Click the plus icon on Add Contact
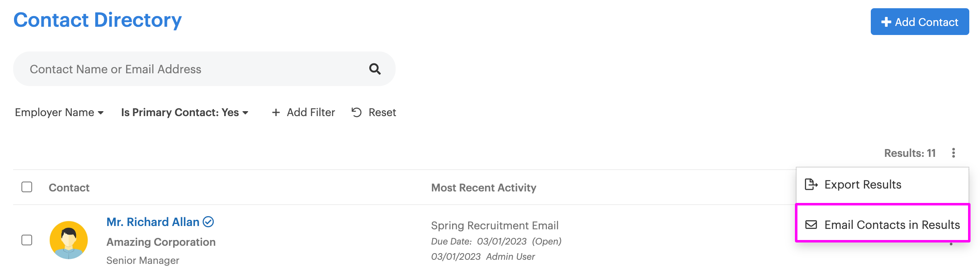The image size is (980, 275). tap(886, 22)
